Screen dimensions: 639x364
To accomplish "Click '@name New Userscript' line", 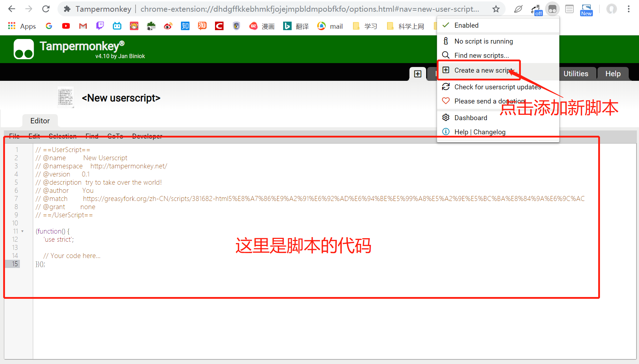I will (81, 158).
